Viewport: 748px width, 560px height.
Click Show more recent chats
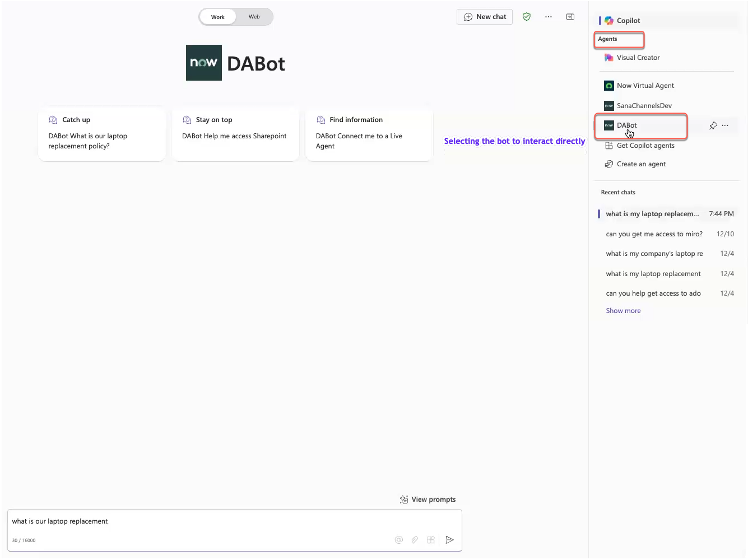pos(623,311)
